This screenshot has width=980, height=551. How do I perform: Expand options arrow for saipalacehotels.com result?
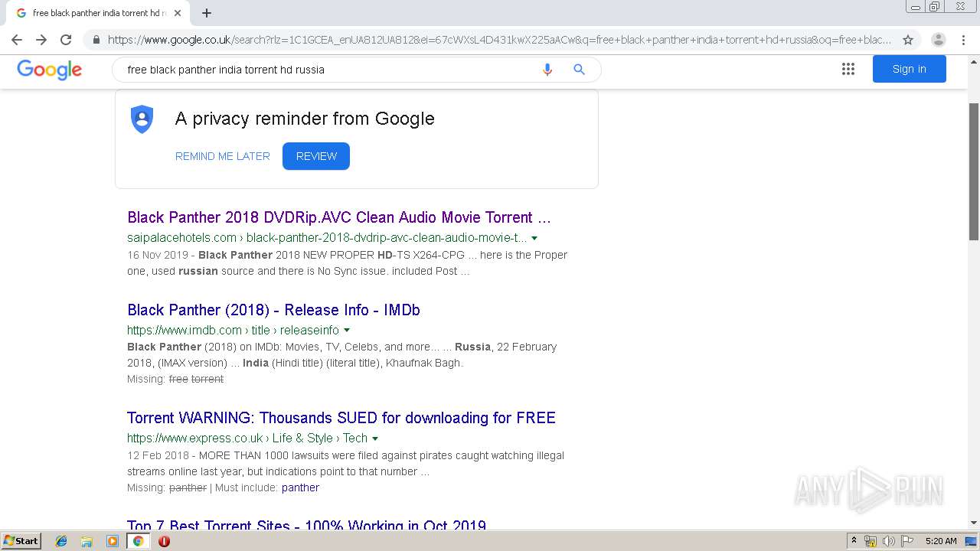(534, 238)
